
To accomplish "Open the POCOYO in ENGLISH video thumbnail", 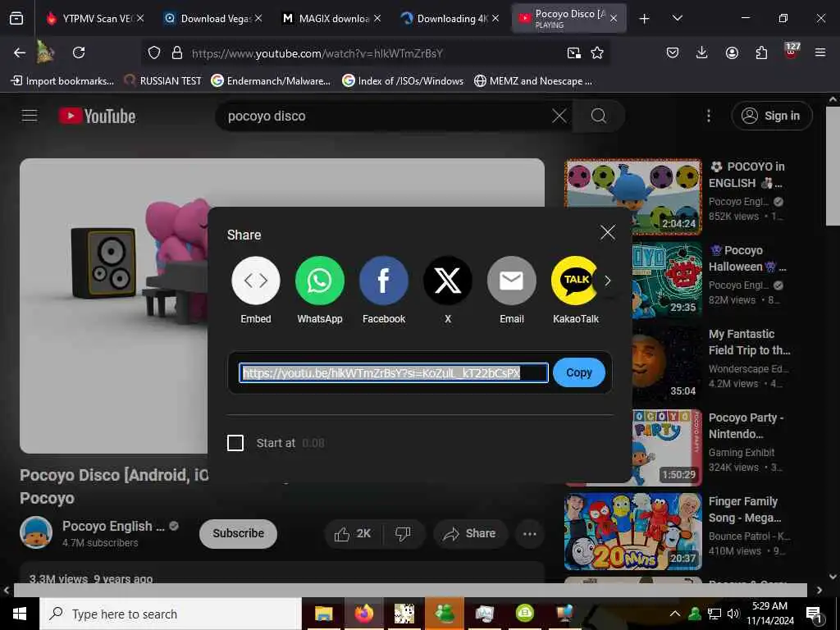I will [633, 196].
